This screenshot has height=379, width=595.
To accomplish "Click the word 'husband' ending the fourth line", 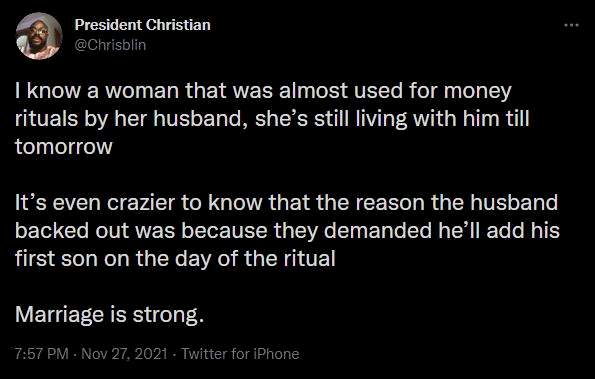I will coord(514,203).
